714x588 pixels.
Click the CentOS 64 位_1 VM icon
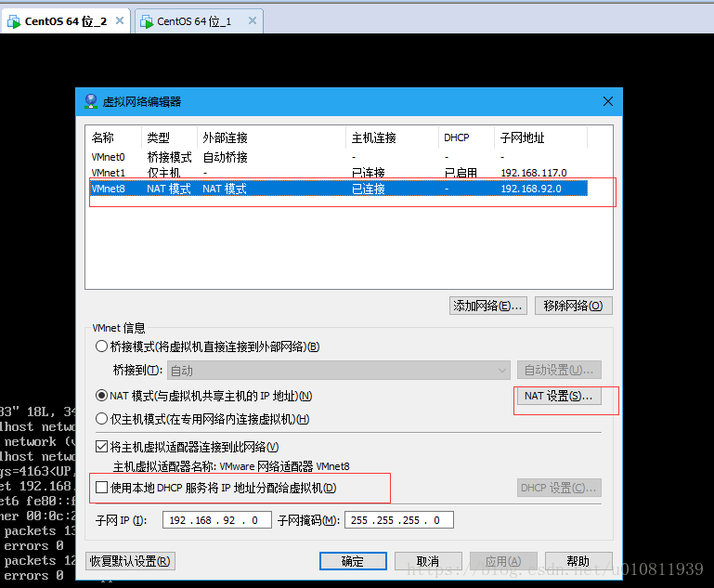coord(147,21)
